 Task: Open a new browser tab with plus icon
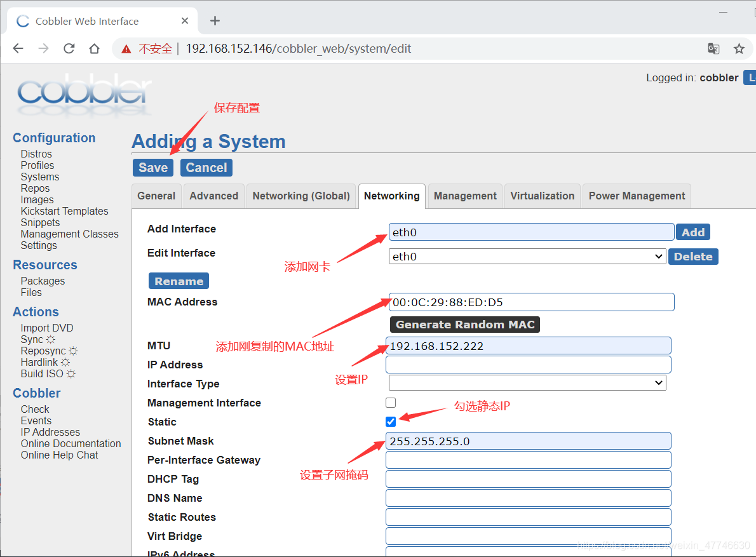pos(215,21)
